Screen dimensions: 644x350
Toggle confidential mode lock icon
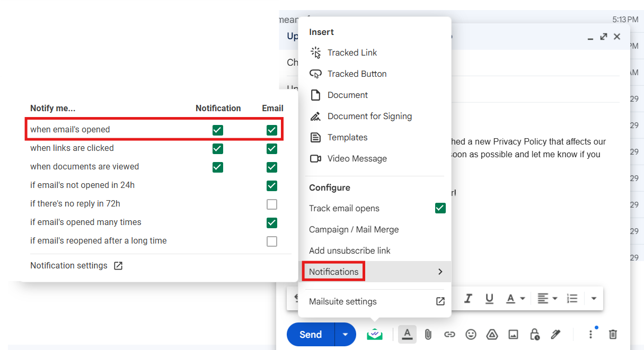tap(534, 334)
